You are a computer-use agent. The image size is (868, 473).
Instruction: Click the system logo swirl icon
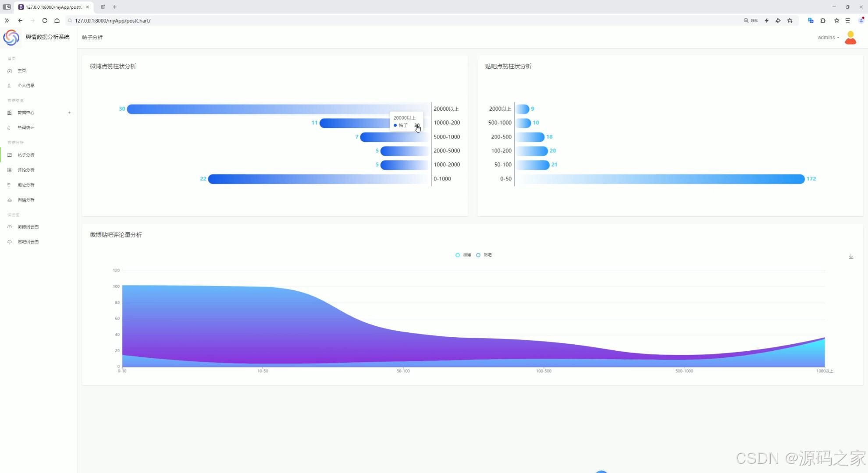[x=11, y=38]
